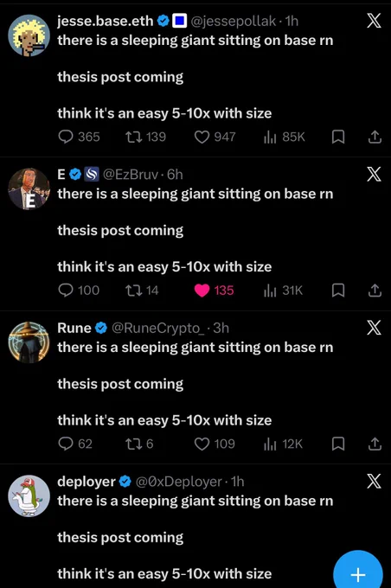Share jesse.base.eth's tweet
This screenshot has height=588, width=391.
[x=375, y=137]
